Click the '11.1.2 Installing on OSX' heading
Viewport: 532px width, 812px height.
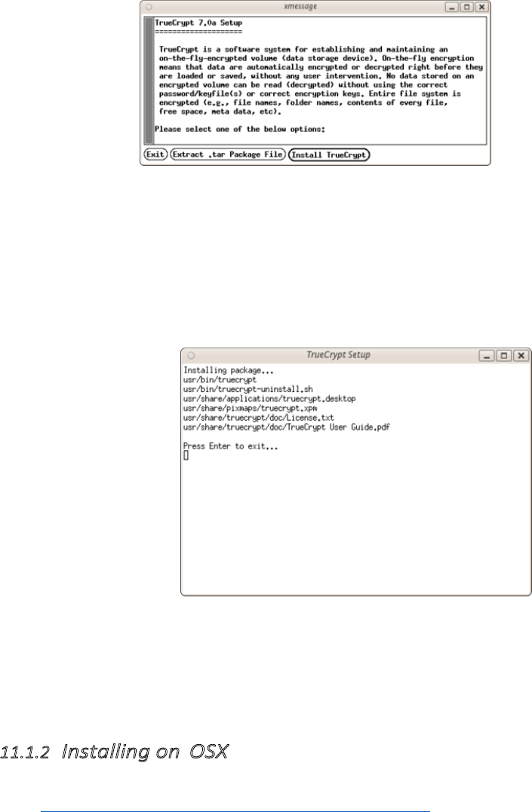[113, 752]
